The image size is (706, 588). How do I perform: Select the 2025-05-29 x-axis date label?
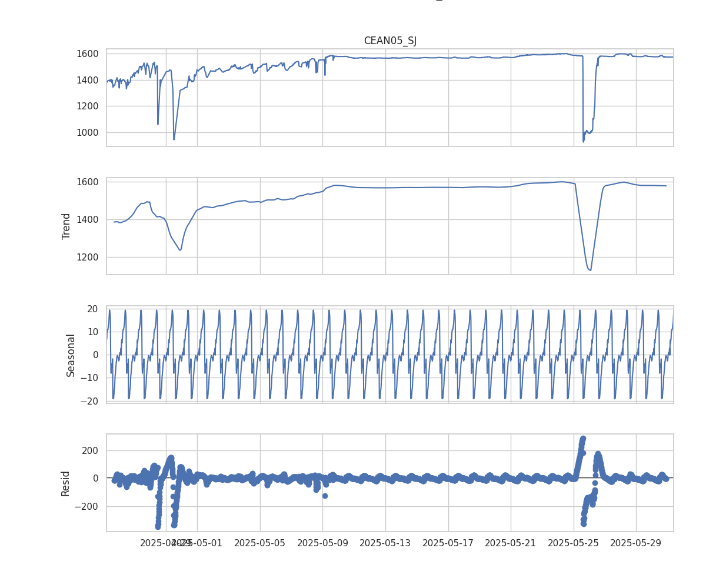(x=636, y=543)
